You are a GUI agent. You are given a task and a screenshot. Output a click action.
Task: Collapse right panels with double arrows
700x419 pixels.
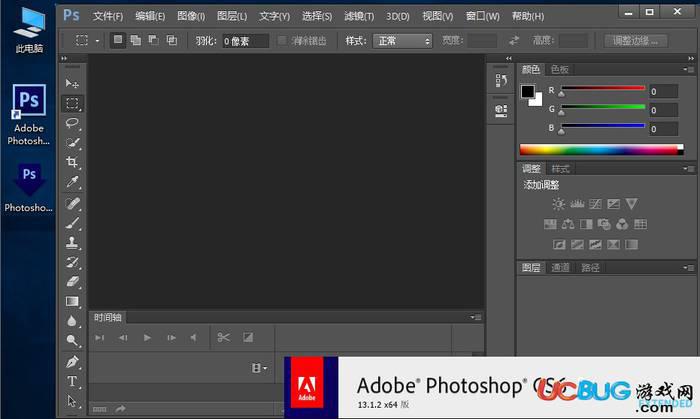tap(691, 58)
